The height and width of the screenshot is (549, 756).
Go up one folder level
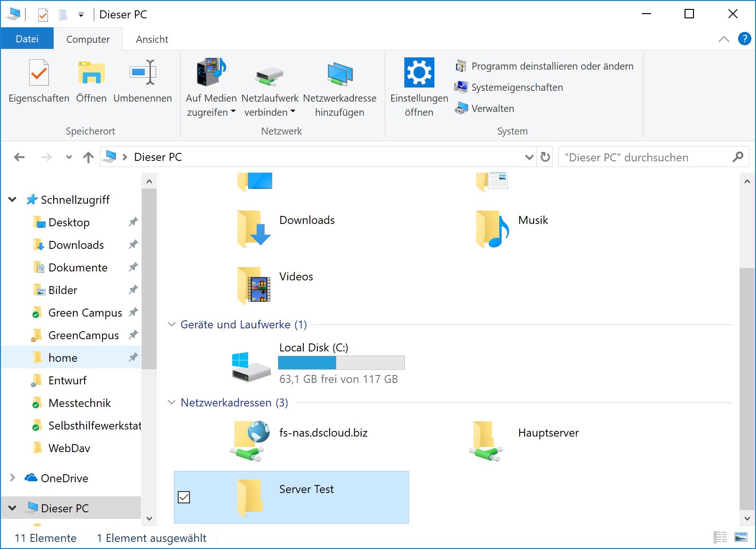click(88, 157)
